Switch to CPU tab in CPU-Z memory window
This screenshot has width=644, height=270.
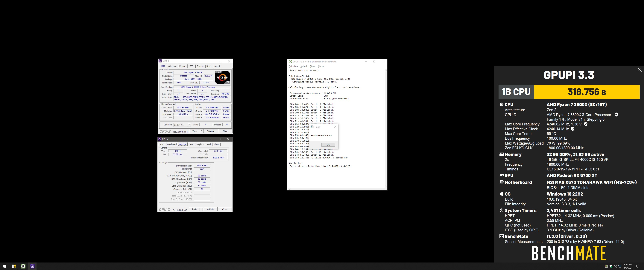(162, 144)
